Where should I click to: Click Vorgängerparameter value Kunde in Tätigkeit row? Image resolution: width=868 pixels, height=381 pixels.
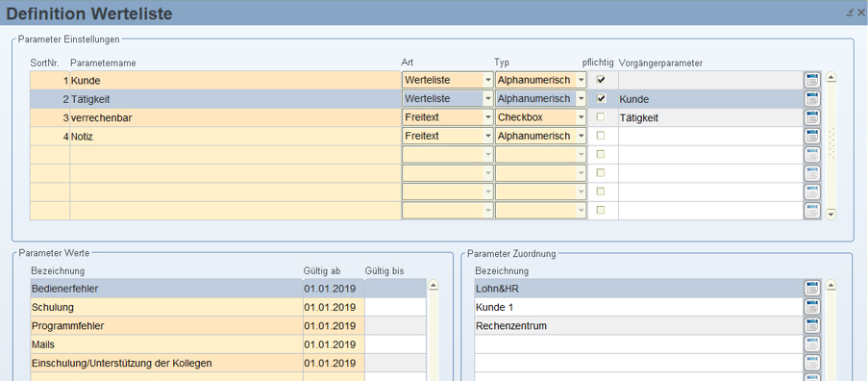(710, 99)
